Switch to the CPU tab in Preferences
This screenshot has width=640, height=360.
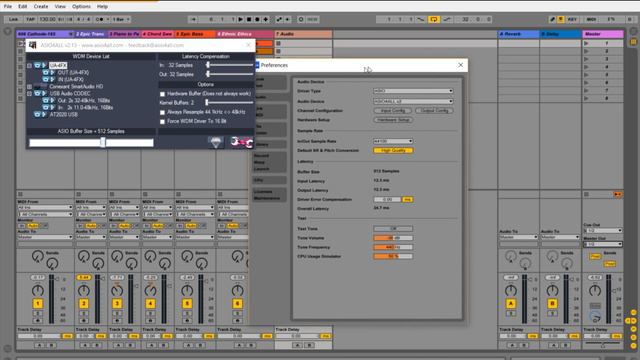coord(269,180)
